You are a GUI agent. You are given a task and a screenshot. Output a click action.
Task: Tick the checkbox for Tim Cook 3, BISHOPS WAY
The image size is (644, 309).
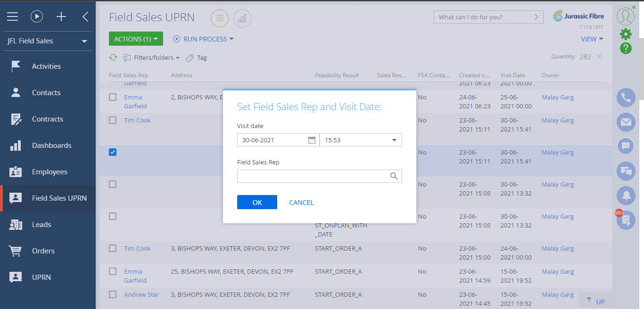[x=113, y=248]
